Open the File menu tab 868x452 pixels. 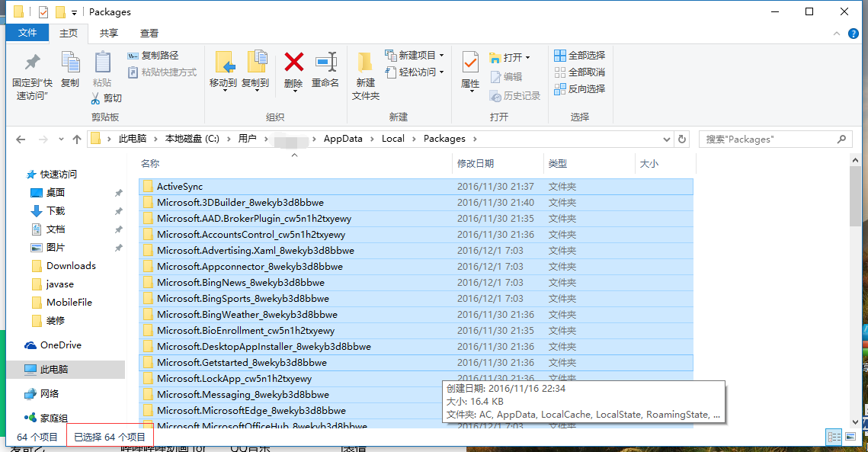[27, 33]
